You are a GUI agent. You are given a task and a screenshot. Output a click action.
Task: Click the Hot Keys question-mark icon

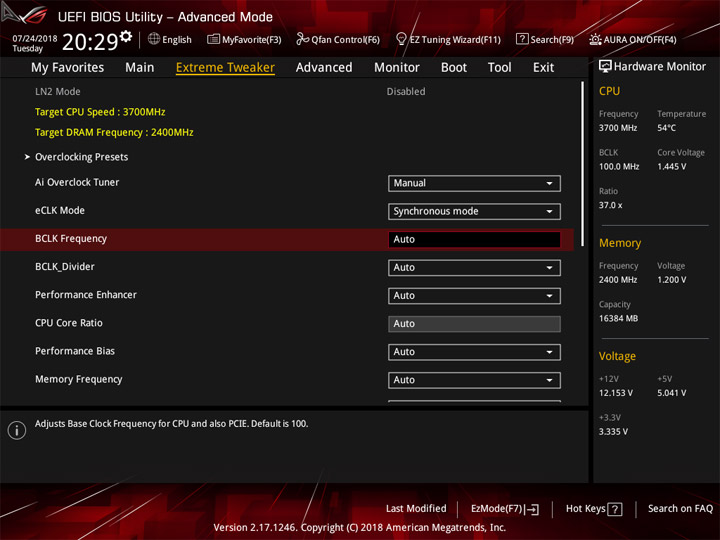(x=614, y=509)
